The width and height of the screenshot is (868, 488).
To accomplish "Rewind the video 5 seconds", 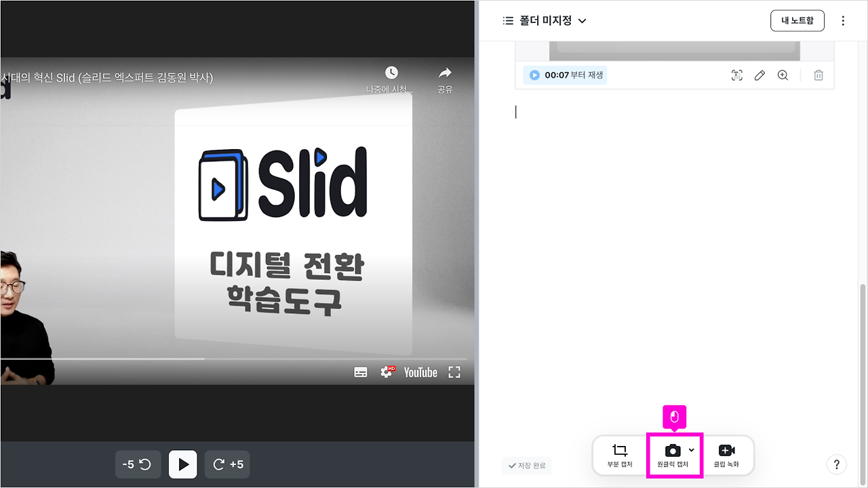I will pos(138,464).
